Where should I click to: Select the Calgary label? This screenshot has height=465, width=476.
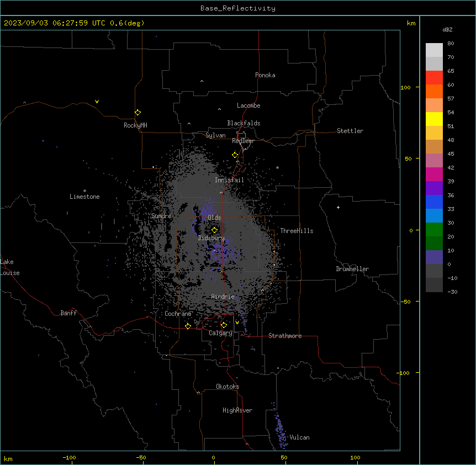point(221,333)
